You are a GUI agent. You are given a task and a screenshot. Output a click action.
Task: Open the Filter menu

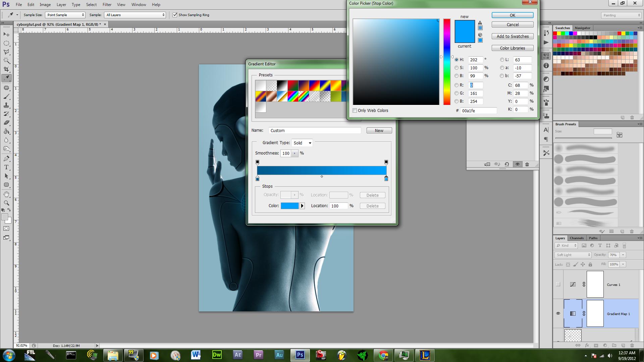point(107,5)
